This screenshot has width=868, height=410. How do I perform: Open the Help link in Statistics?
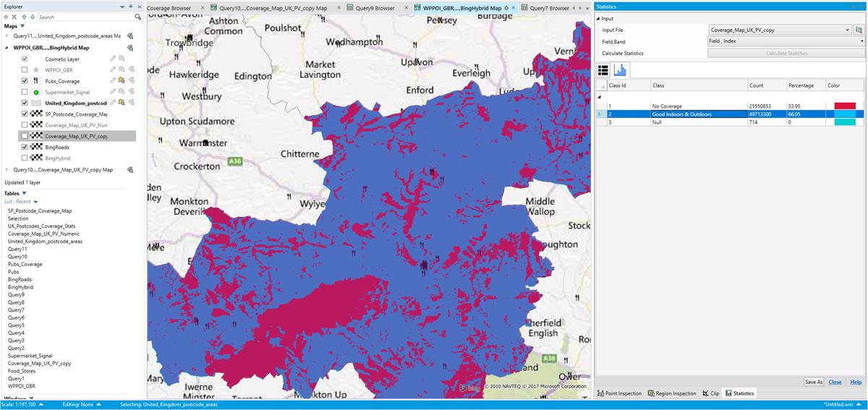coord(856,382)
